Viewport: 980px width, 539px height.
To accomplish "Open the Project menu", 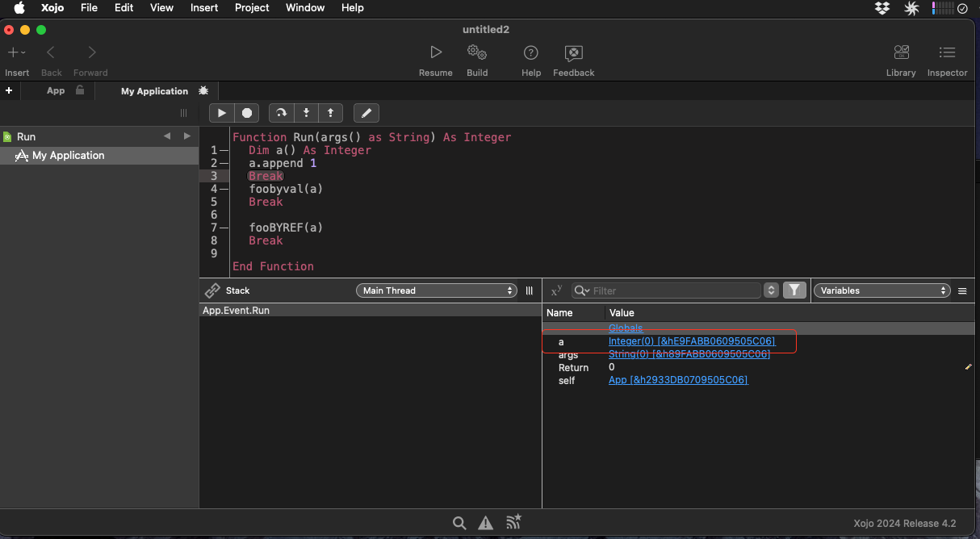I will coord(252,8).
